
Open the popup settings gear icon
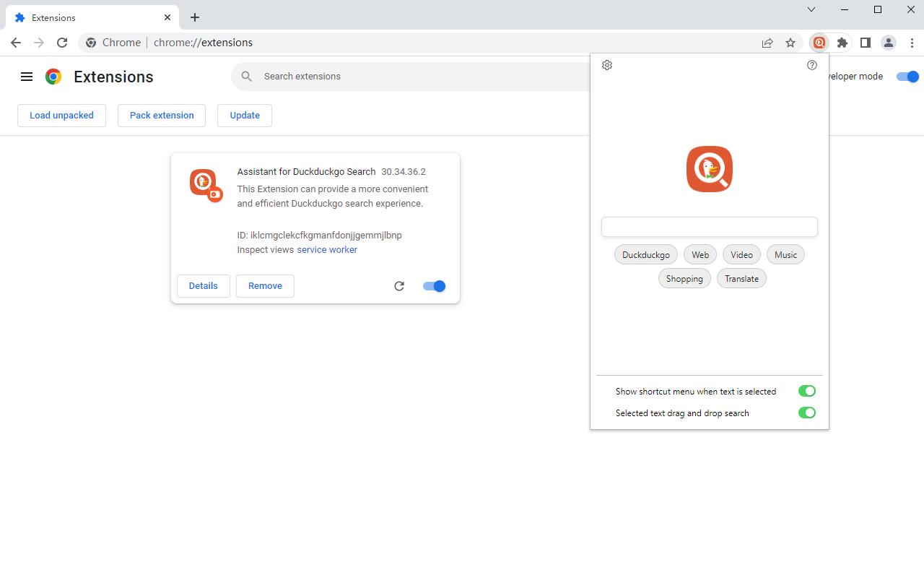pyautogui.click(x=607, y=65)
